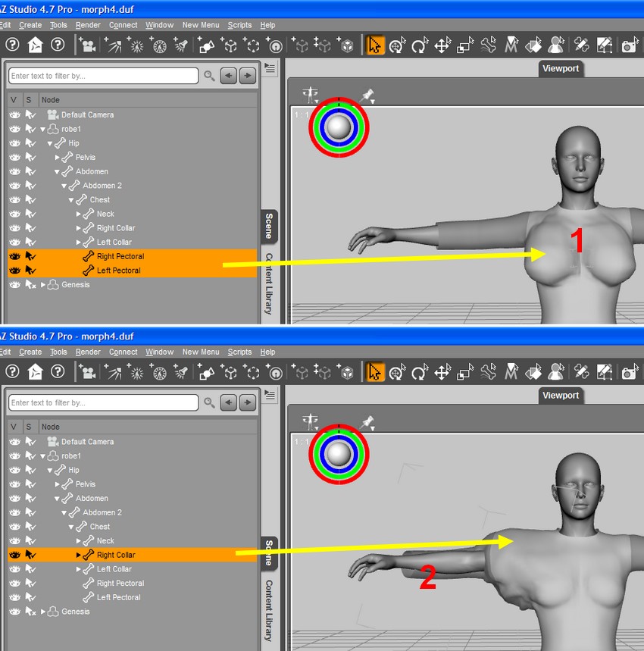The width and height of the screenshot is (644, 651).
Task: Select the M morph tool in upper window
Action: coord(511,45)
